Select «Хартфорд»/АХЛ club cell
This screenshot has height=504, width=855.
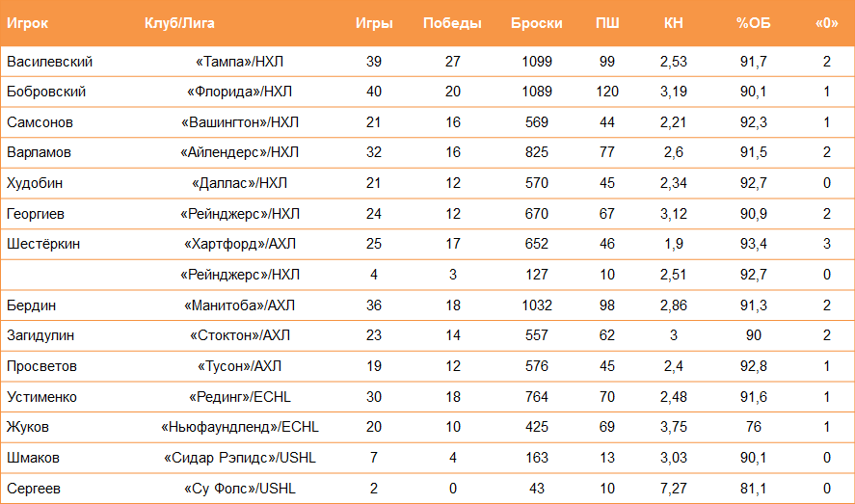pyautogui.click(x=240, y=244)
